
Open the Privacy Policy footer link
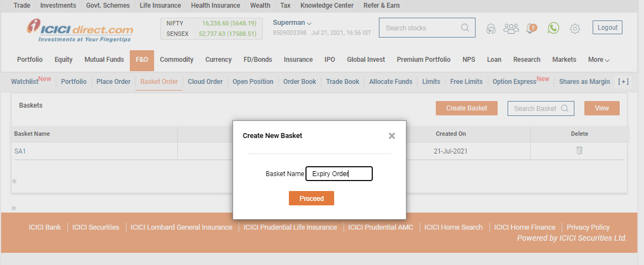pyautogui.click(x=588, y=227)
